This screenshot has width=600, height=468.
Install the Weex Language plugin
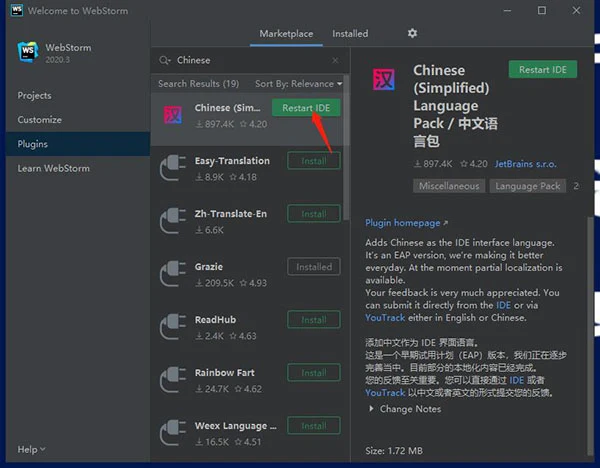pos(314,426)
